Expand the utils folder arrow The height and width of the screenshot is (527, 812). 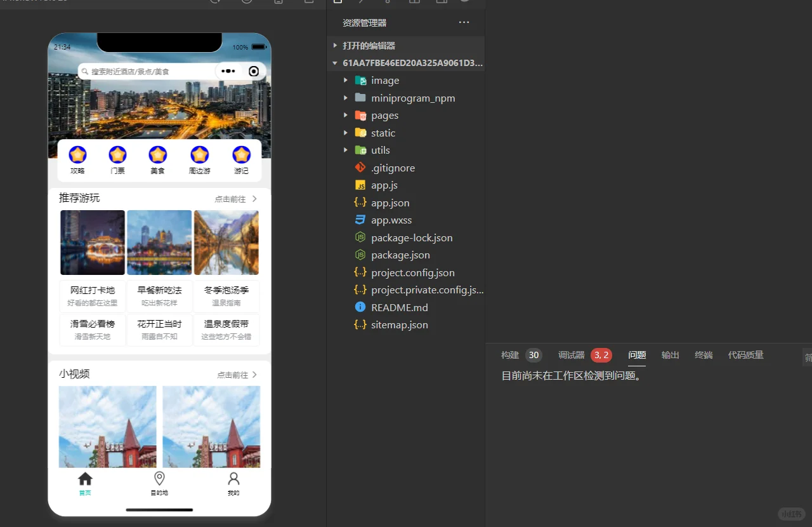coord(345,150)
